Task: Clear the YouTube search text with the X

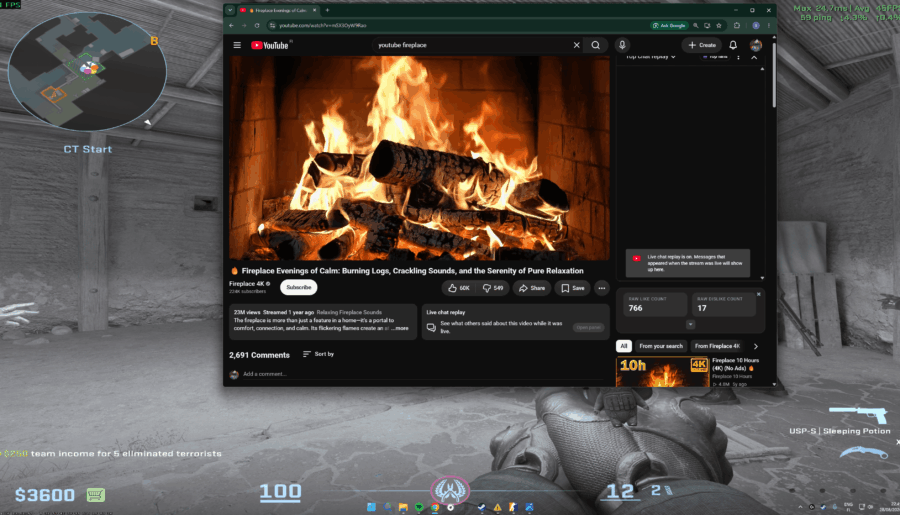Action: click(576, 45)
